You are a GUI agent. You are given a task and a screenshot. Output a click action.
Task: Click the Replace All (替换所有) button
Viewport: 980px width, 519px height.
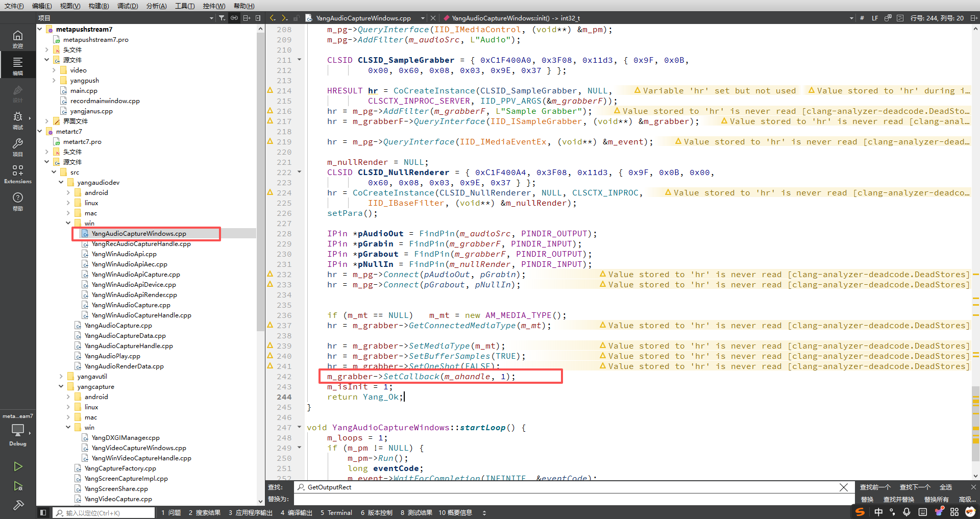point(936,500)
